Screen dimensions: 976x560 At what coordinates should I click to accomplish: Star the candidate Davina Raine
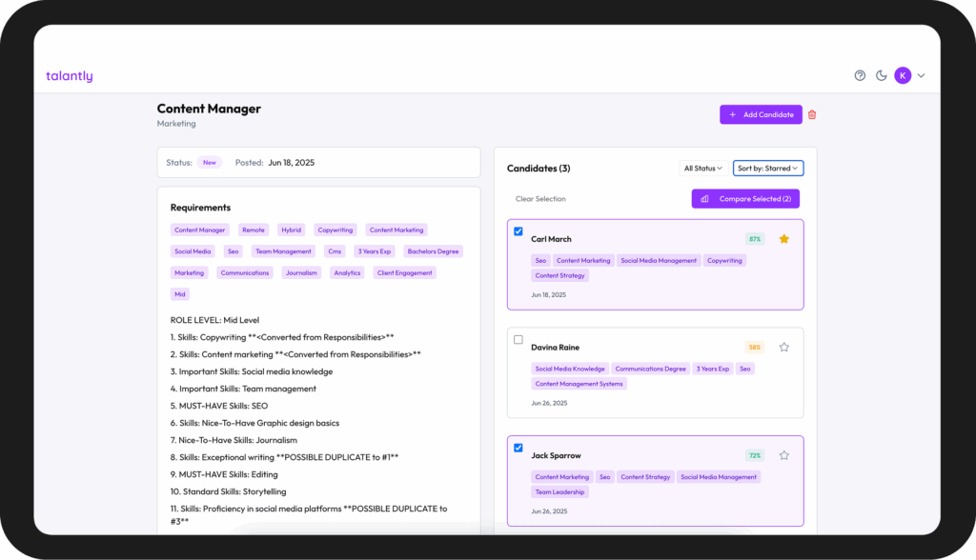click(784, 348)
